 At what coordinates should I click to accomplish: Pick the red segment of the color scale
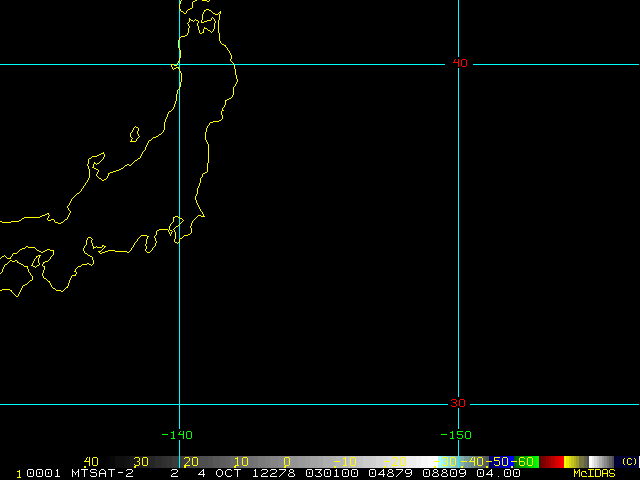pyautogui.click(x=551, y=461)
